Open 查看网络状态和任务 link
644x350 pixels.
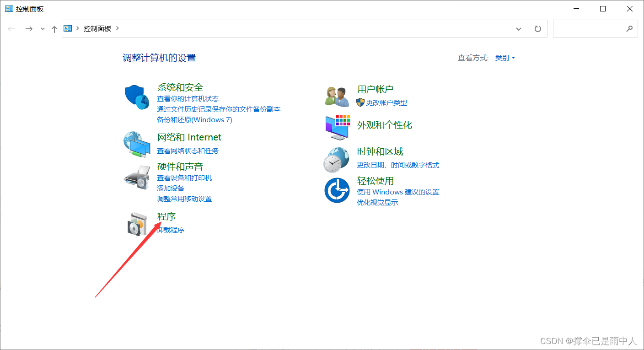coord(188,151)
